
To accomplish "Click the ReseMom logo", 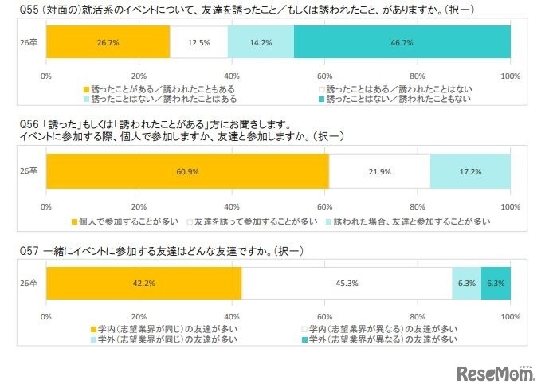I will point(496,372).
